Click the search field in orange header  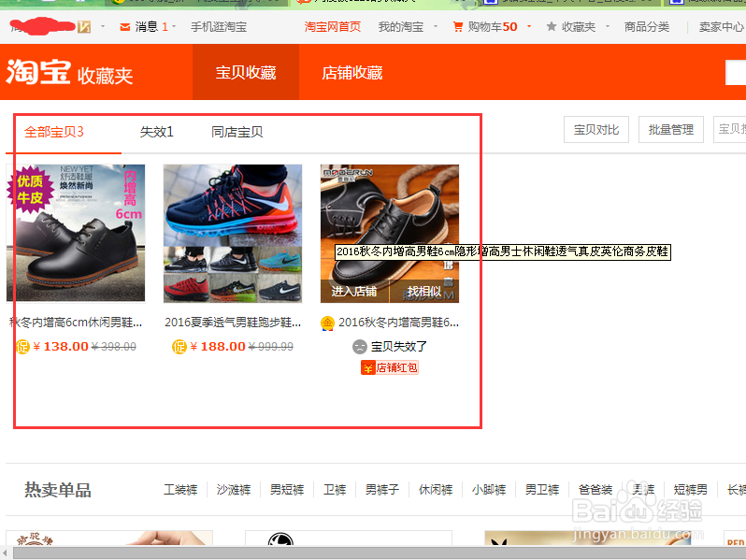pyautogui.click(x=736, y=73)
